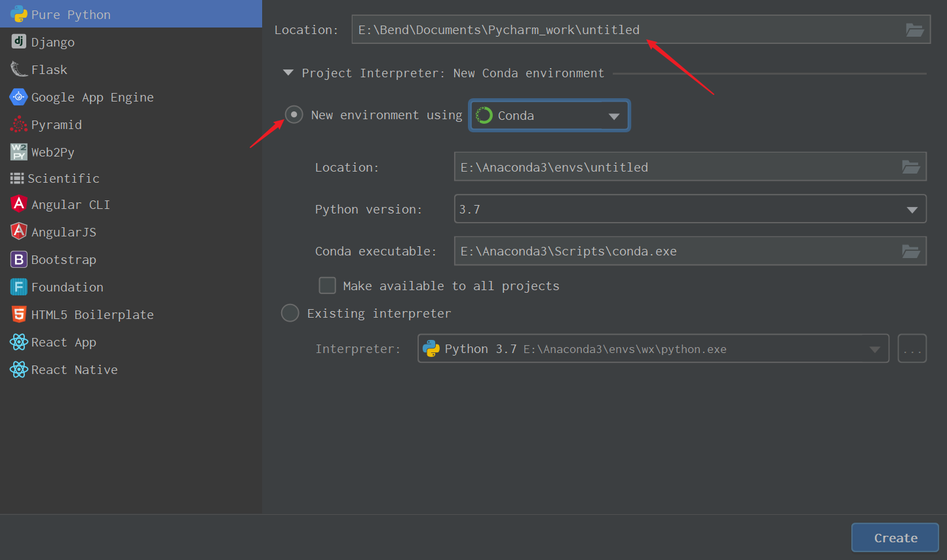This screenshot has width=947, height=560.
Task: Collapse the Project Interpreter section
Action: click(x=288, y=73)
